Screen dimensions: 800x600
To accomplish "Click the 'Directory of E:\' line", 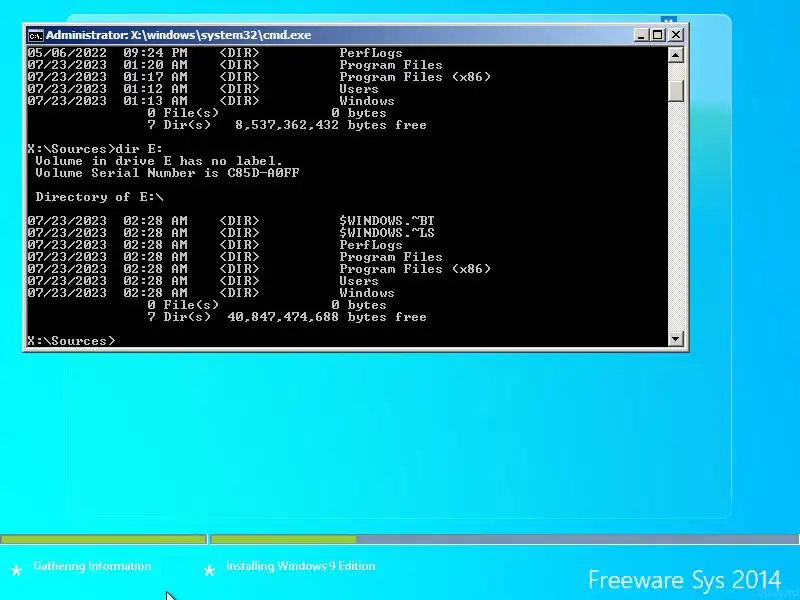I will coord(99,197).
